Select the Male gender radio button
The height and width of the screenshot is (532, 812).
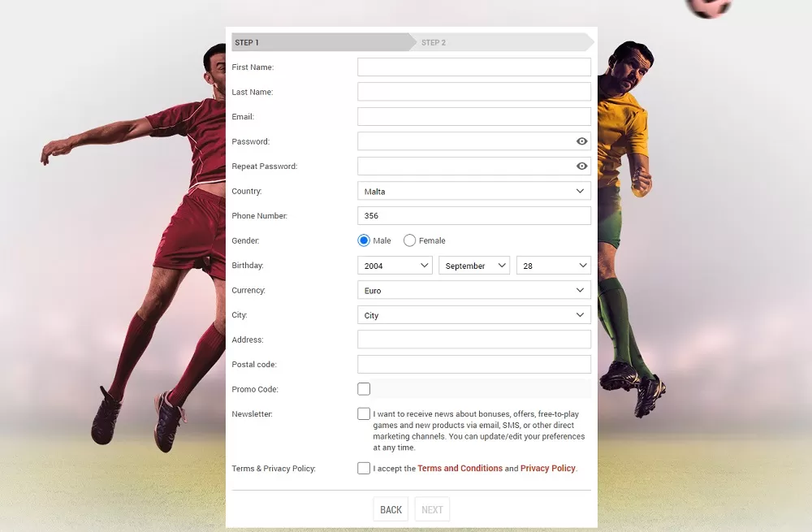pos(364,240)
